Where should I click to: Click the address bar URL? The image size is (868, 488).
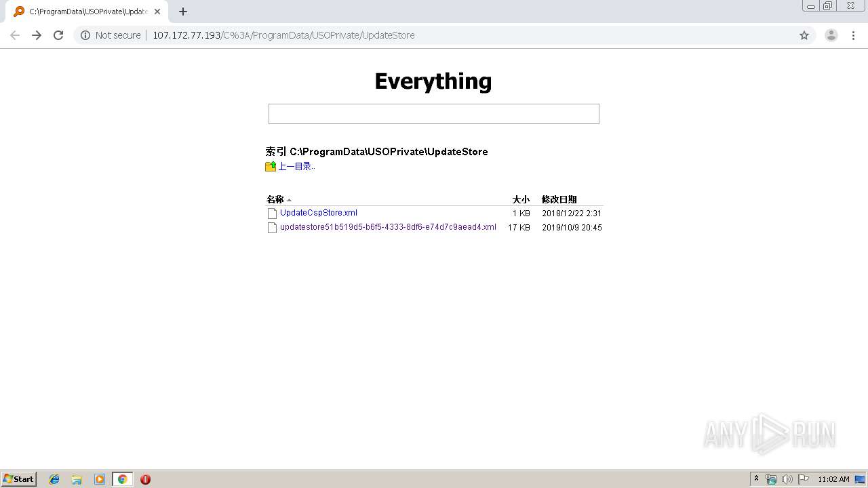[283, 35]
